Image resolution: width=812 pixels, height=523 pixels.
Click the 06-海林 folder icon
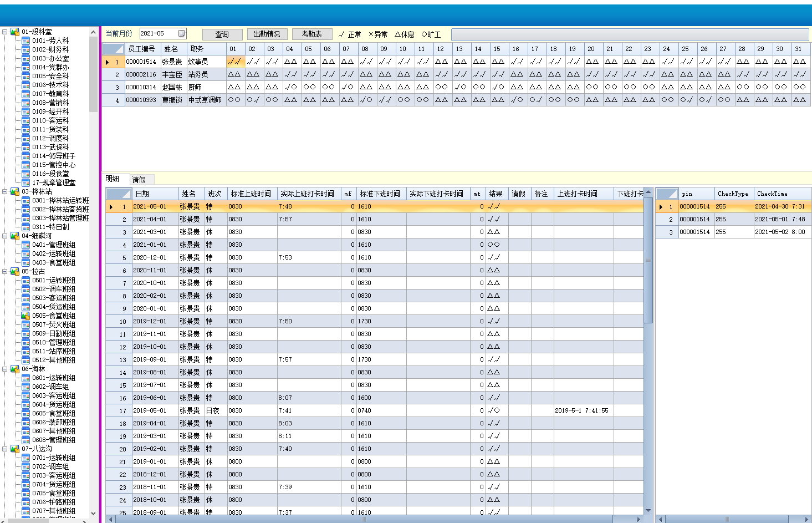click(15, 369)
